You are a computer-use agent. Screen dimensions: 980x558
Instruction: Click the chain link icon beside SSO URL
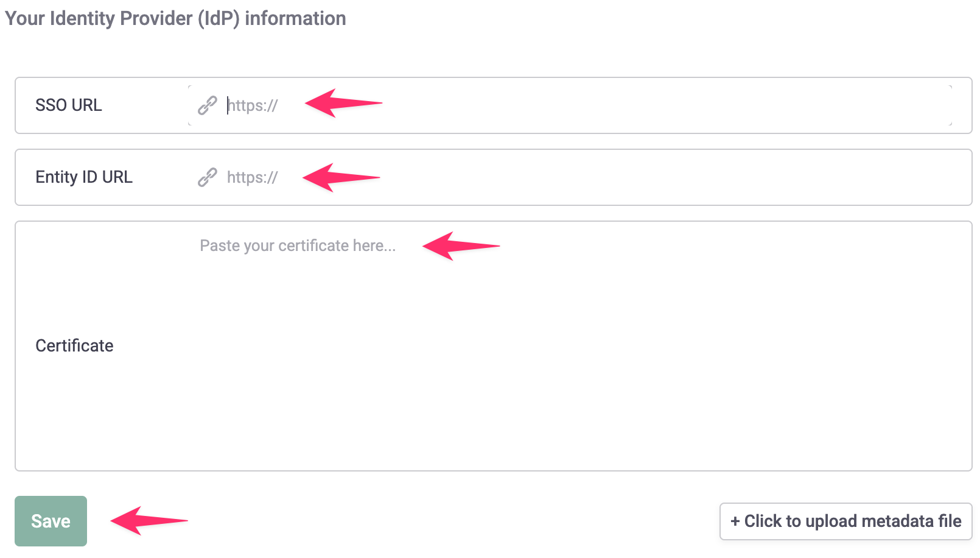pos(208,105)
